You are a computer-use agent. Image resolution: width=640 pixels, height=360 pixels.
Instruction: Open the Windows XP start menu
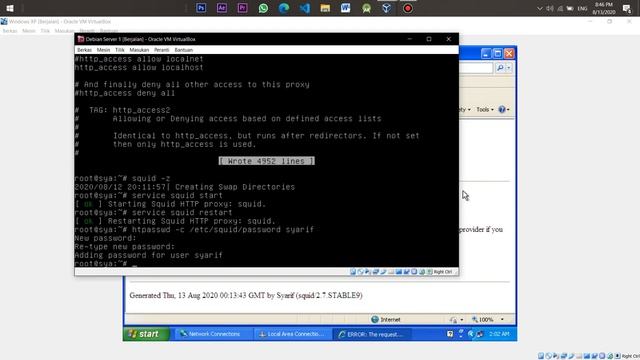[x=146, y=334]
